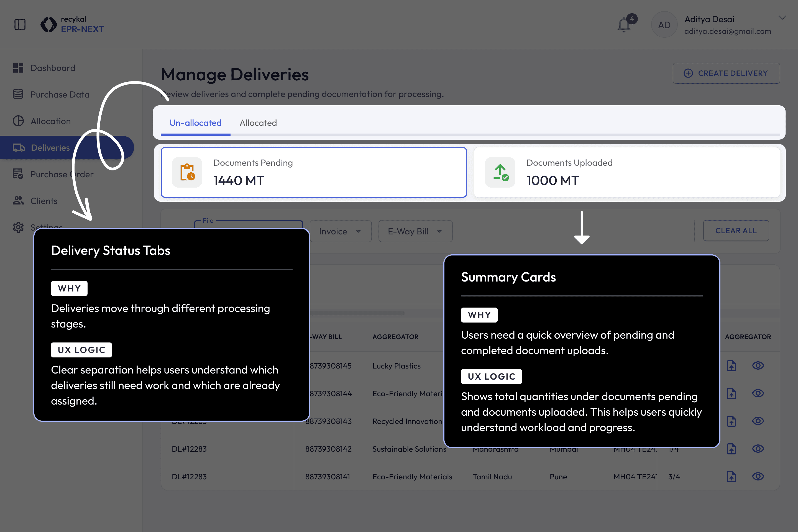798x532 pixels.
Task: Click upload document icon in last table row
Action: point(731,476)
